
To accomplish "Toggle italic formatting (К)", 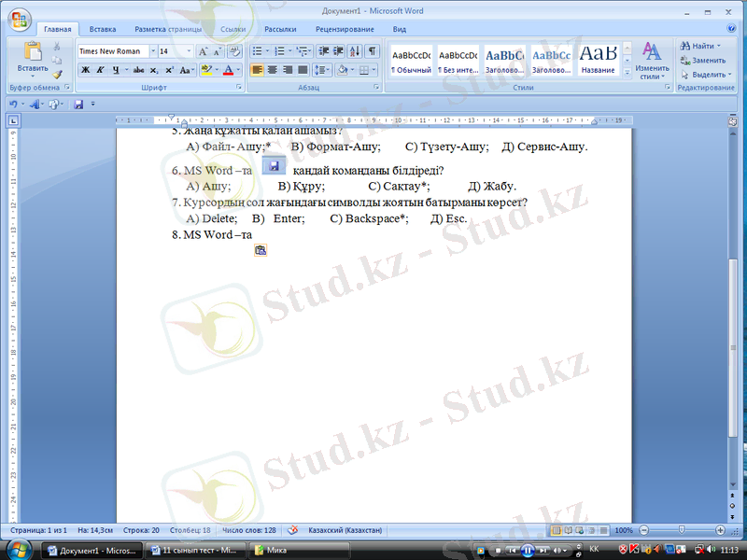I will click(100, 70).
